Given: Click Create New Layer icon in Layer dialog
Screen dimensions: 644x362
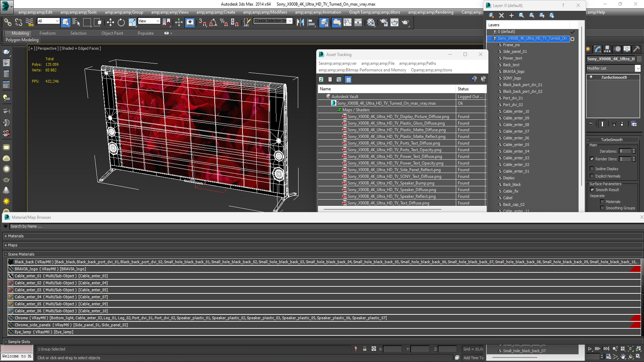Looking at the screenshot, I should tap(491, 15).
